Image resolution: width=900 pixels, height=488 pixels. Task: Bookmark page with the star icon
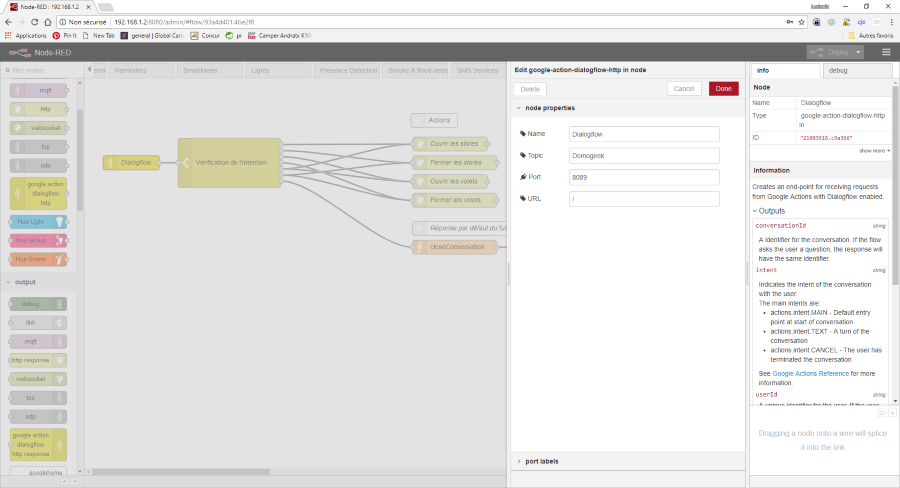pyautogui.click(x=802, y=22)
